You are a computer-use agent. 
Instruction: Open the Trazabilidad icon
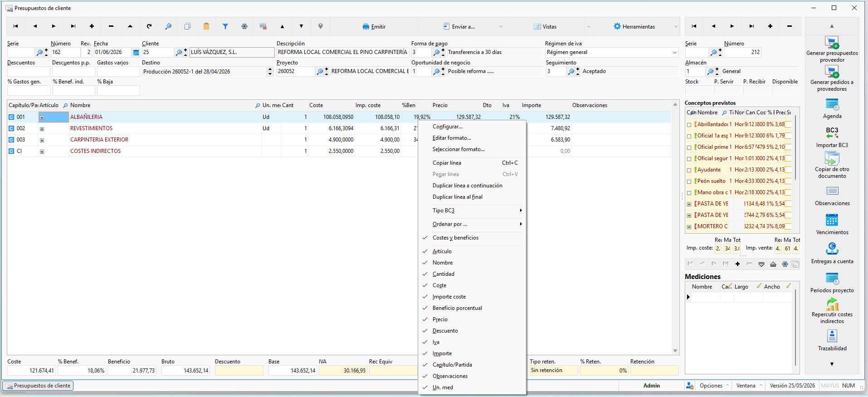click(832, 336)
